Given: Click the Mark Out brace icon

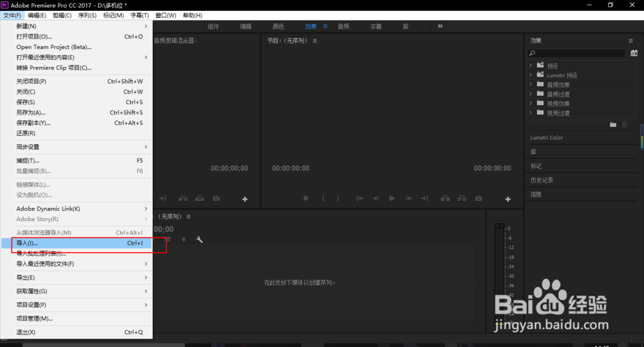Looking at the screenshot, I should coord(338,198).
